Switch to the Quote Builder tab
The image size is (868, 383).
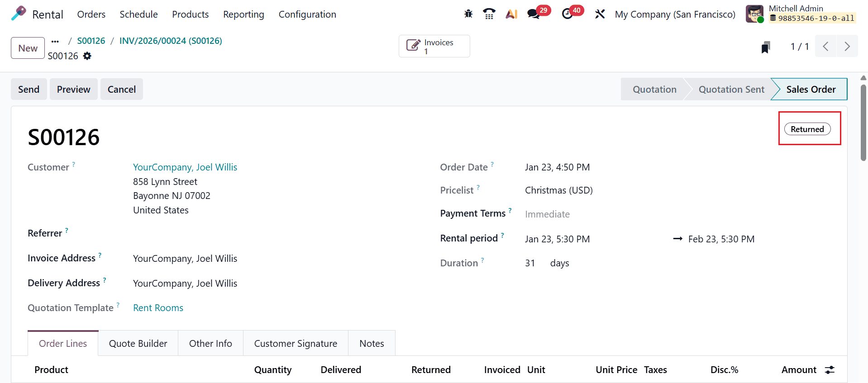(x=138, y=343)
